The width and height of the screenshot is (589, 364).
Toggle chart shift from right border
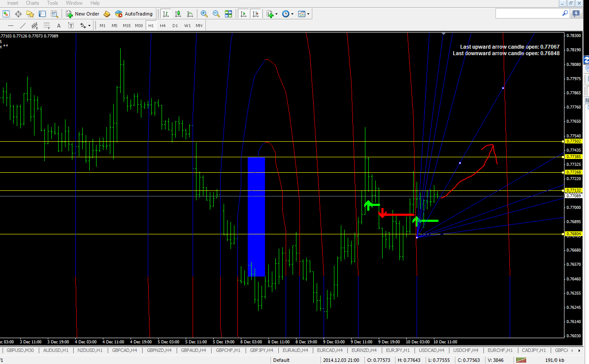pyautogui.click(x=256, y=14)
